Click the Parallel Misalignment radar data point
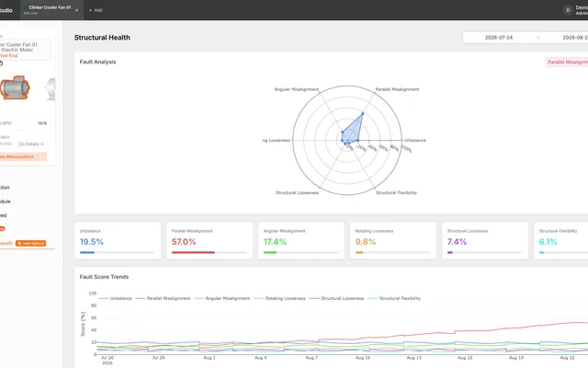The width and height of the screenshot is (588, 368). (363, 113)
